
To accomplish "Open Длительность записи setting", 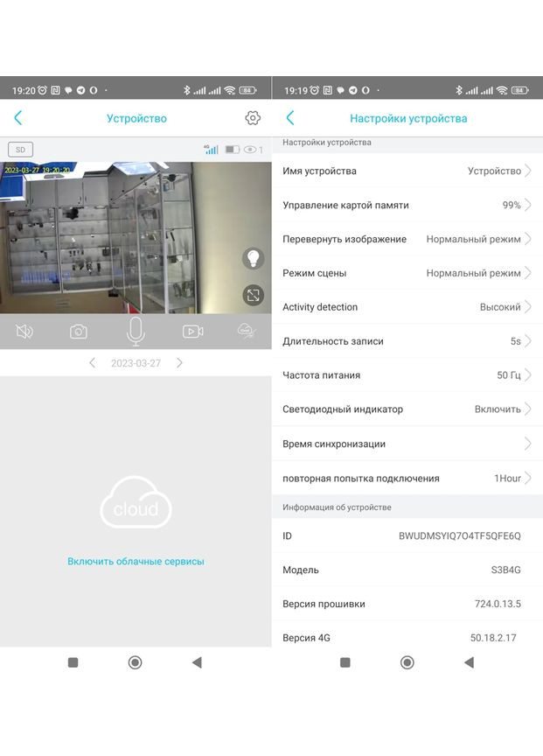I will coord(407,341).
